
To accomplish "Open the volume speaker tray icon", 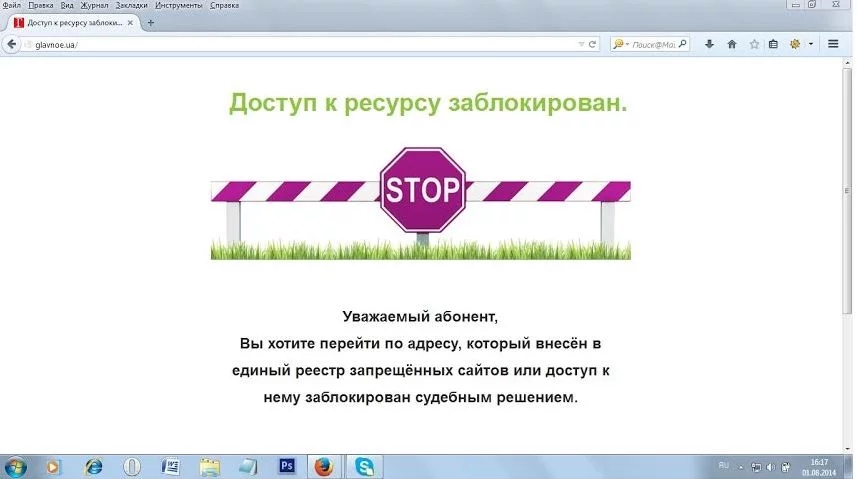I will click(x=771, y=467).
